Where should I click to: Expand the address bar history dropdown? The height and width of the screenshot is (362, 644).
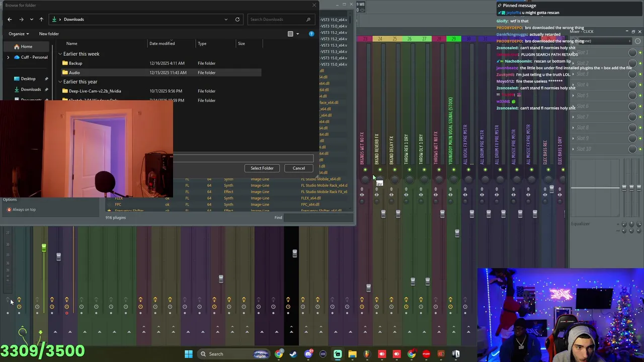226,19
